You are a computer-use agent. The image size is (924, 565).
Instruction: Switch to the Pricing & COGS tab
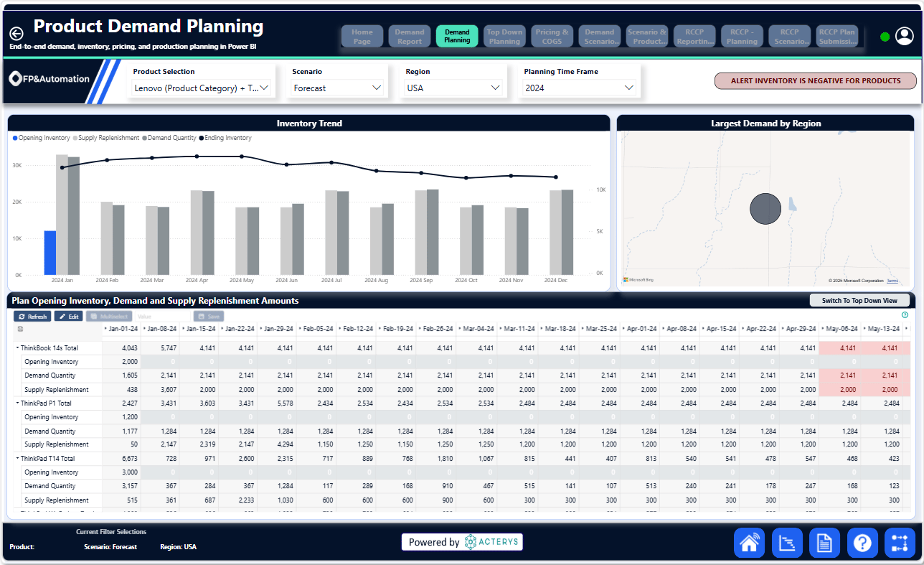coord(552,37)
